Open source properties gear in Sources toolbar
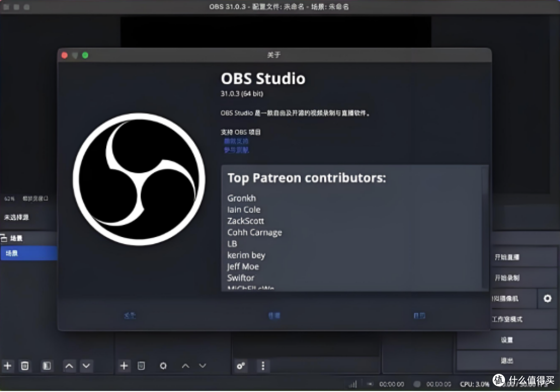This screenshot has height=392, width=560. pos(163,366)
